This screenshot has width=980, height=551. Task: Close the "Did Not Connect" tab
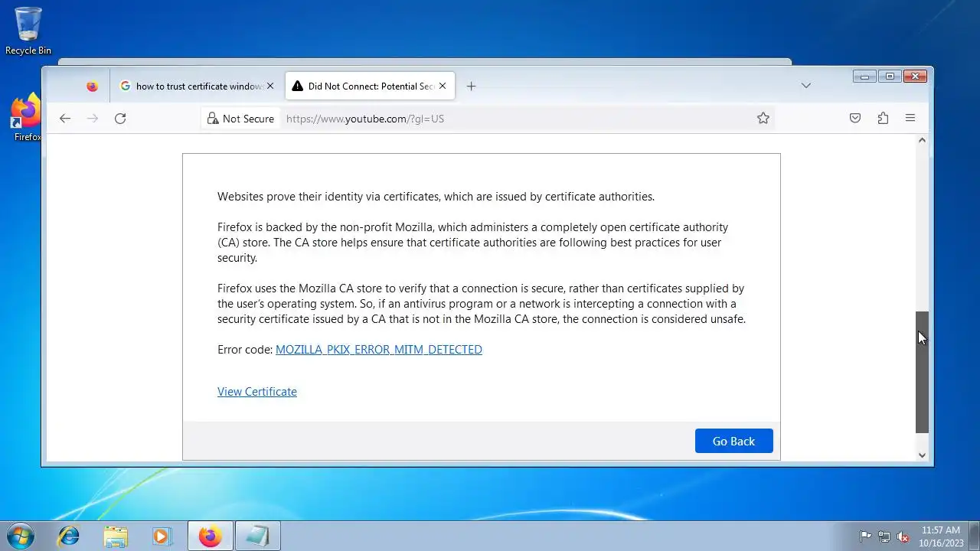click(x=442, y=86)
